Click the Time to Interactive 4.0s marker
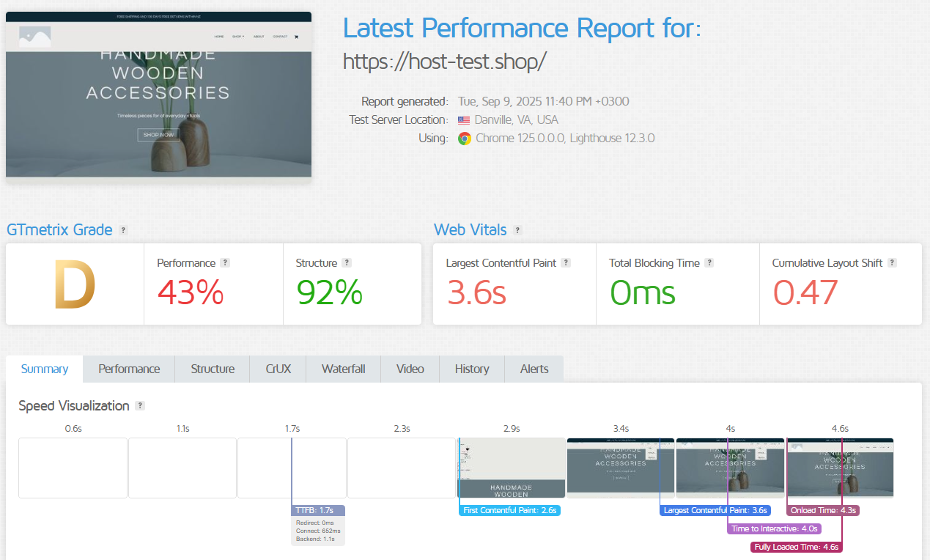Image resolution: width=930 pixels, height=560 pixels. point(774,528)
